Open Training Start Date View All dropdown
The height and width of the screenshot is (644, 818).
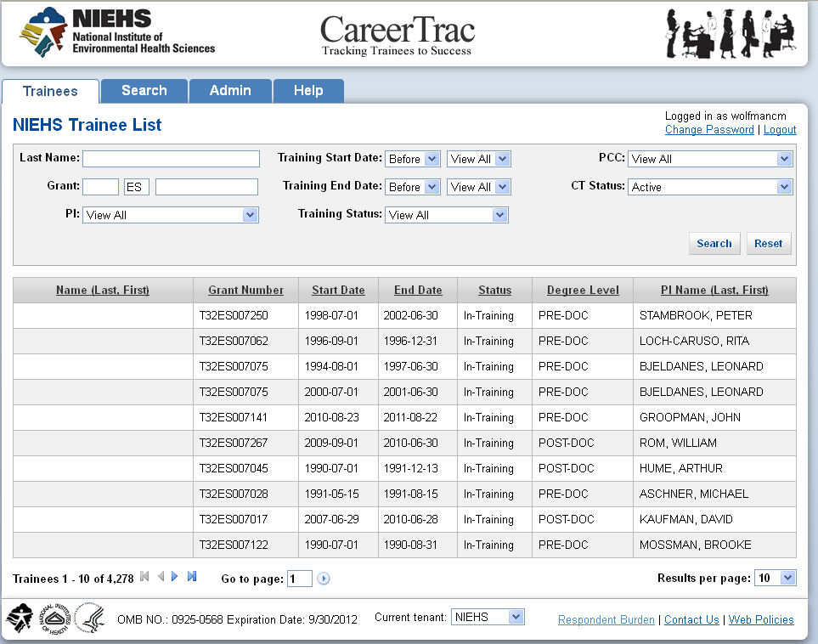[479, 159]
